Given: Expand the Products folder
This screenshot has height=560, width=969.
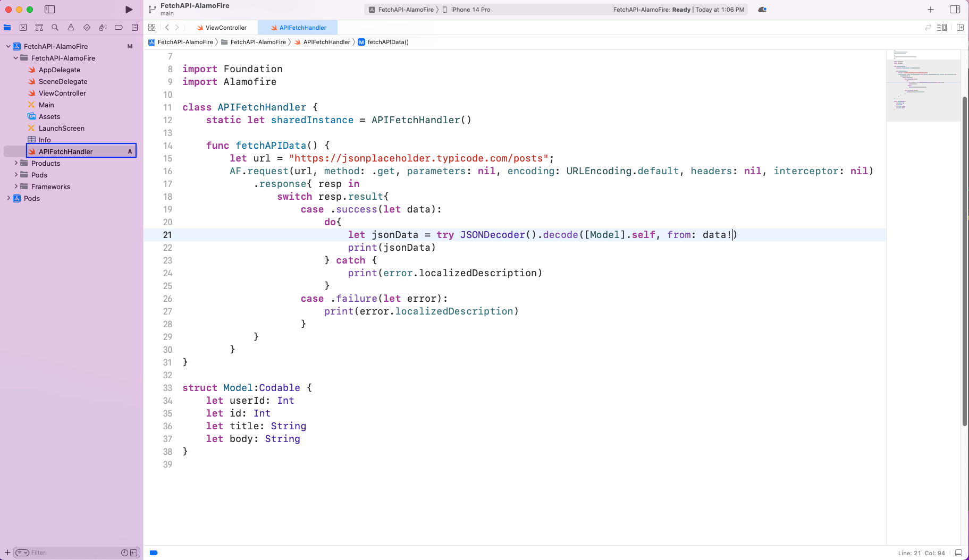Looking at the screenshot, I should coord(16,163).
